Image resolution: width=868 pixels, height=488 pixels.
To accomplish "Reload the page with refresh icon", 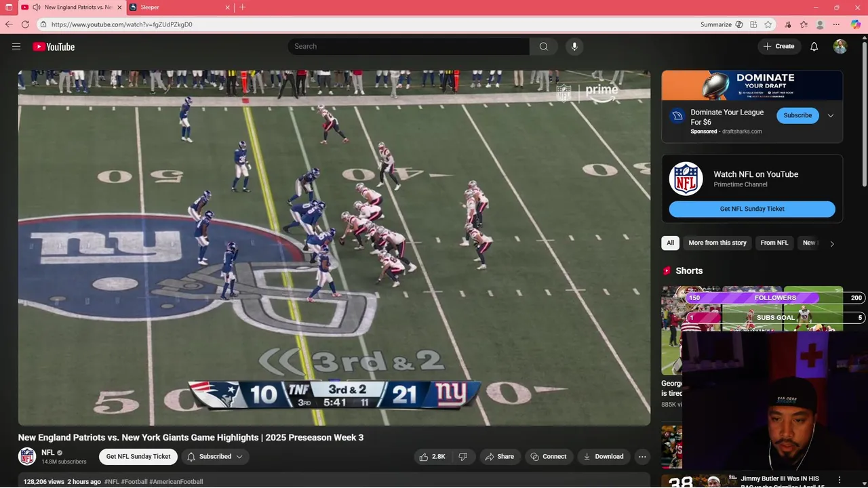I will [26, 24].
